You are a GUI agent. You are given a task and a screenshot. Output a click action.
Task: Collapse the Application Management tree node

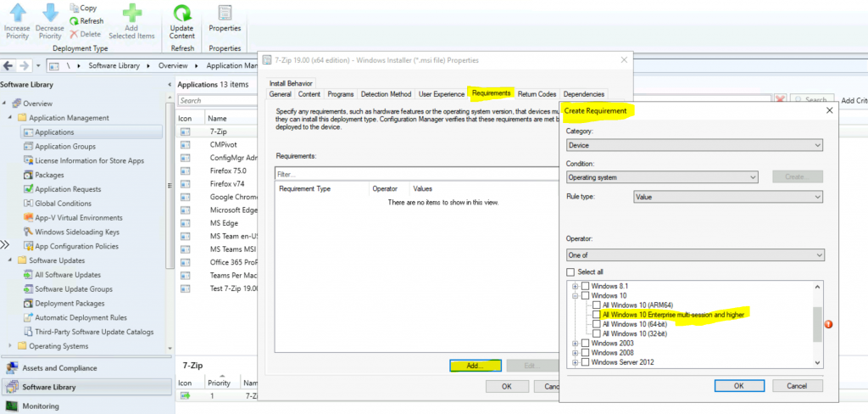coord(10,118)
